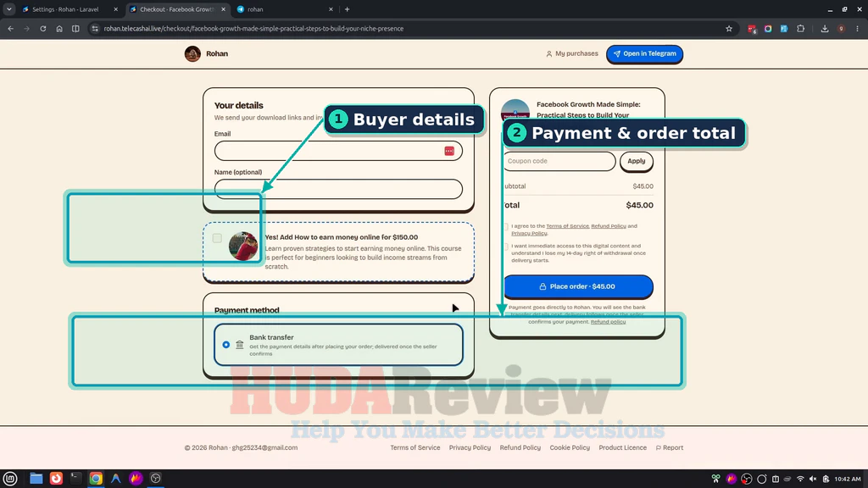868x488 pixels.
Task: Open in Telegram button
Action: tap(644, 53)
